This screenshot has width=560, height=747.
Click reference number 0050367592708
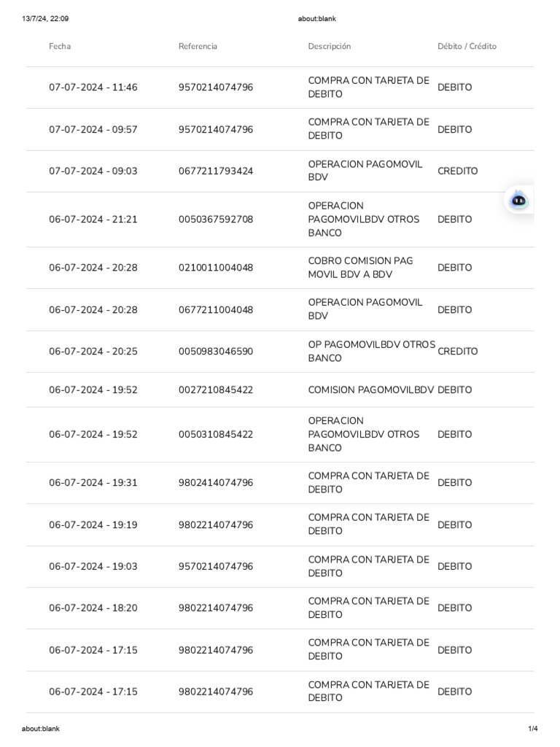coord(216,220)
